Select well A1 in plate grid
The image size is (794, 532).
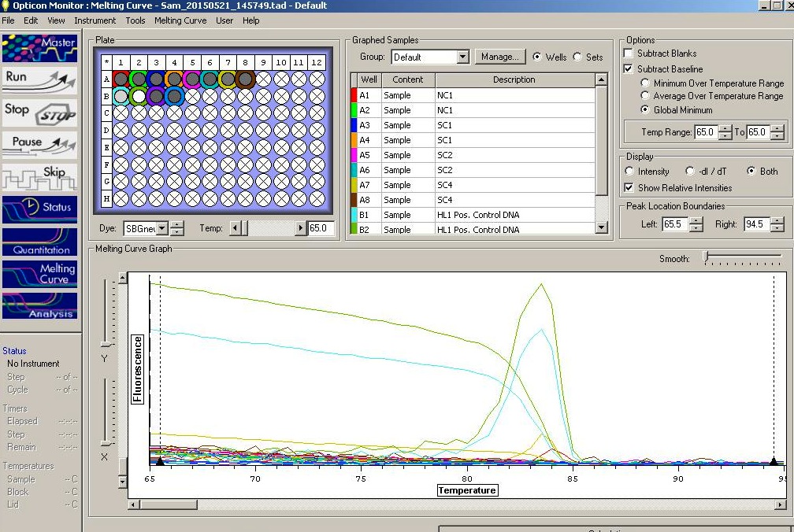point(121,79)
